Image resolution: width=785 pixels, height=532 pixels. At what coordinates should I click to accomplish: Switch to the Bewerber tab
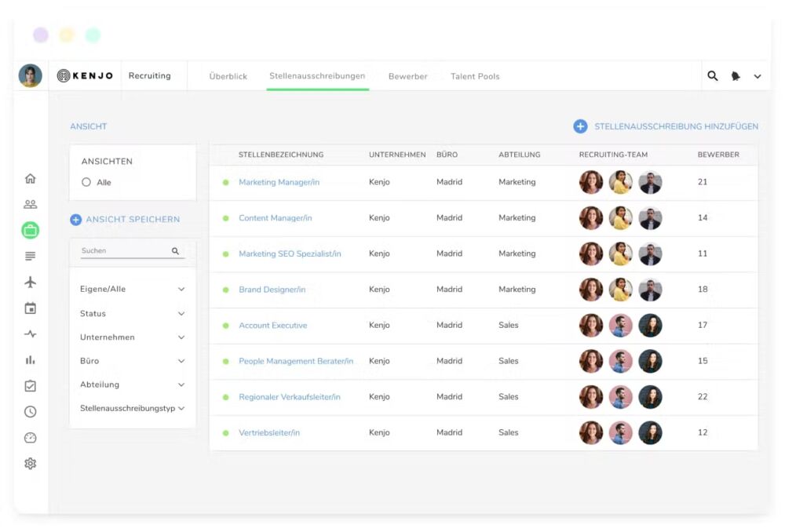click(x=407, y=77)
